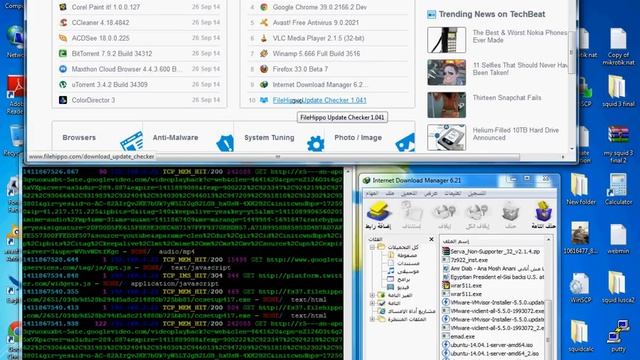Open FileHippo Update Checker 1.041 link

(x=320, y=100)
